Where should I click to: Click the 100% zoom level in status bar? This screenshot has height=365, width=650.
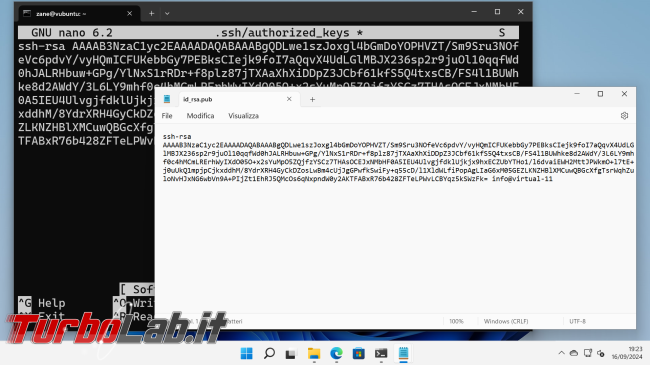[x=456, y=321]
